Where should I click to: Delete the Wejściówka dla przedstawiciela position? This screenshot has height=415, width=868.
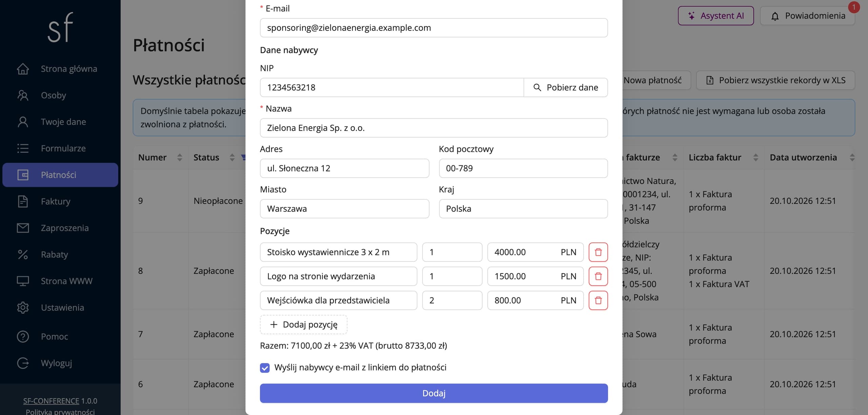tap(598, 300)
